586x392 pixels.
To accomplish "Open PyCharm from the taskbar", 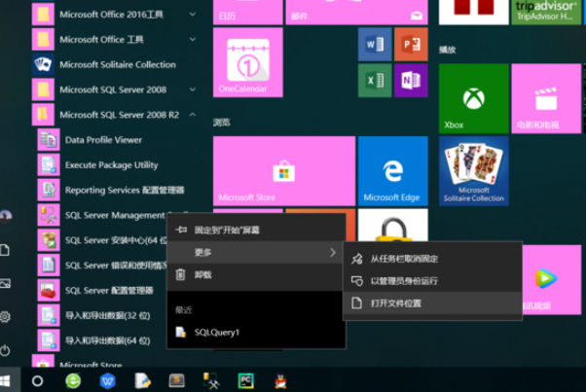I will pos(245,380).
